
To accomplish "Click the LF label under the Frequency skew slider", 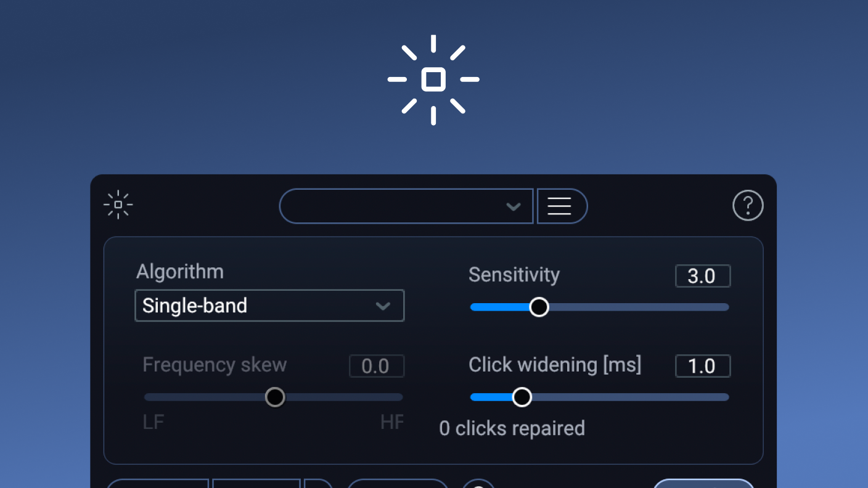I will (152, 422).
